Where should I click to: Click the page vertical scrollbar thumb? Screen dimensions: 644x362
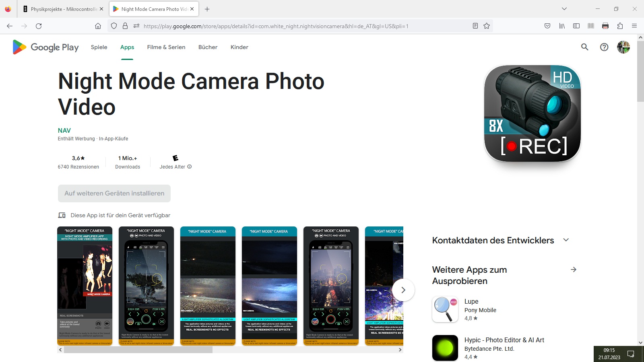(640, 71)
